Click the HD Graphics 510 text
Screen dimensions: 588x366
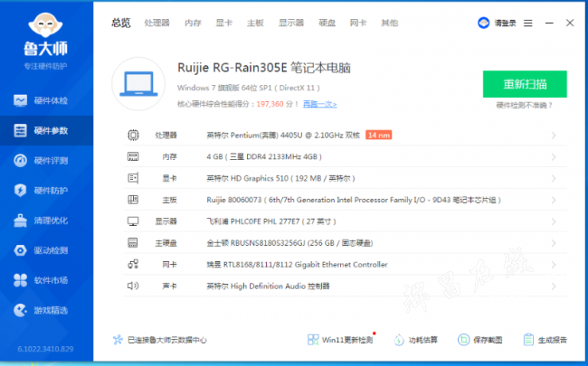click(280, 178)
